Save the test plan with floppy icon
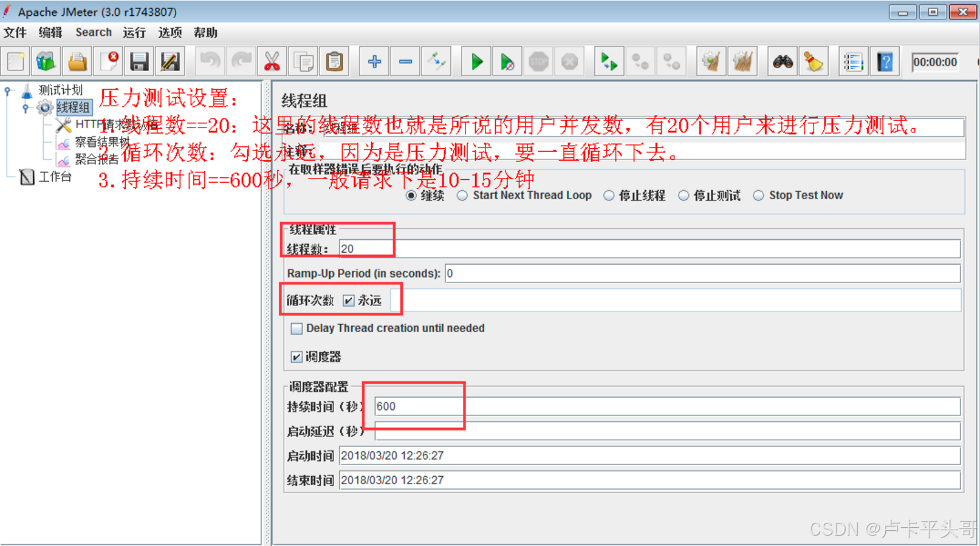This screenshot has width=980, height=546. (139, 61)
